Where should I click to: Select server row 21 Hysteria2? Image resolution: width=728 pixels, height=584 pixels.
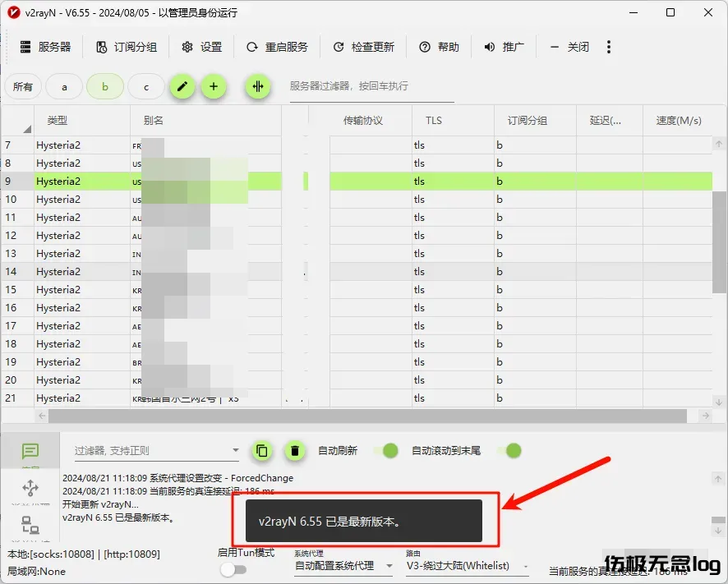tap(357, 398)
